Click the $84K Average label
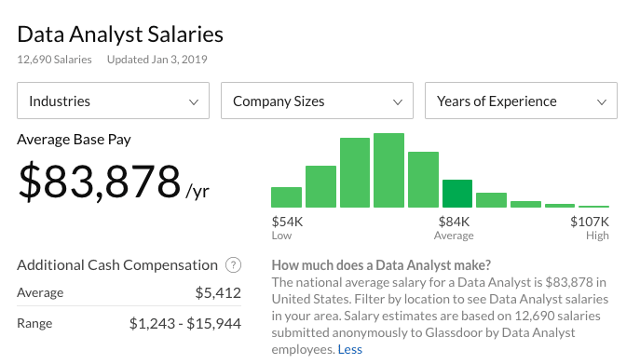Image resolution: width=640 pixels, height=364 pixels. 454,228
